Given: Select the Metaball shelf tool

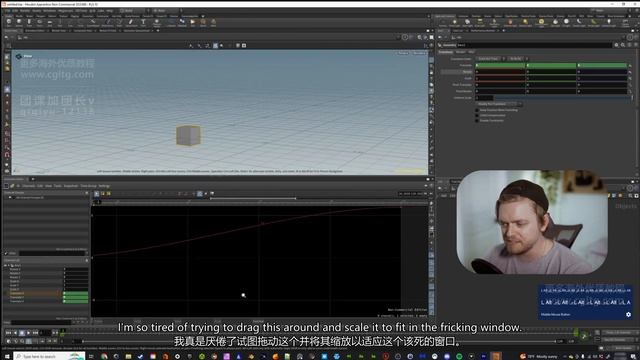Looking at the screenshot, I should pos(182,22).
